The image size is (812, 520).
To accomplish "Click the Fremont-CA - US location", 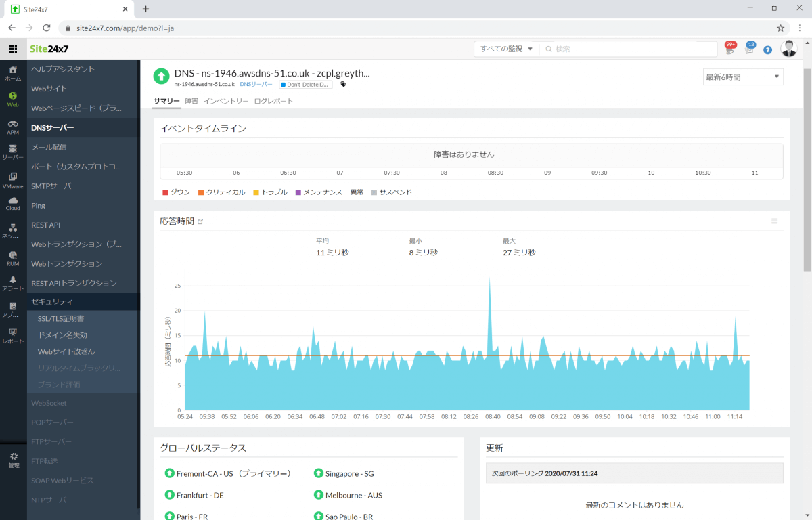I will pyautogui.click(x=233, y=473).
